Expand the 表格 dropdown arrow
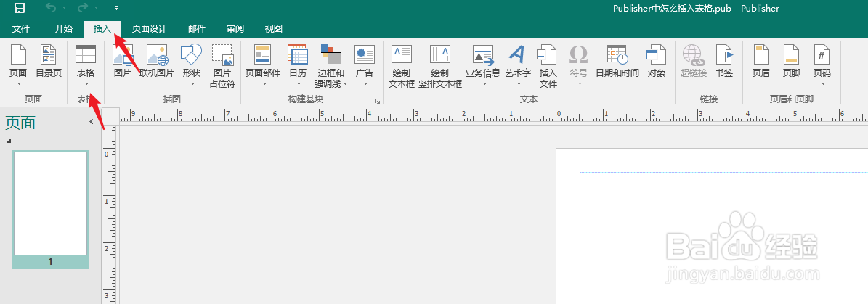 (86, 83)
